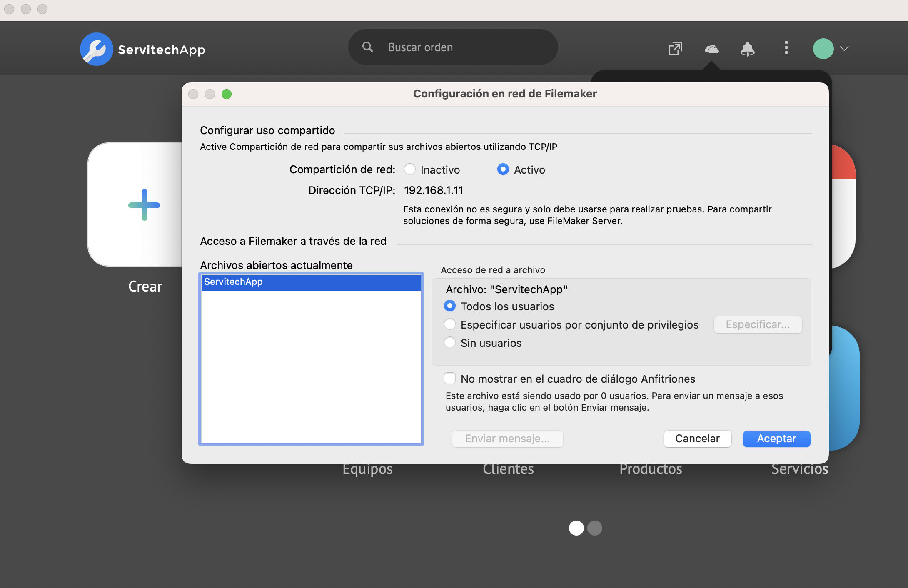Click the Enviar mensaje... button

coord(507,439)
